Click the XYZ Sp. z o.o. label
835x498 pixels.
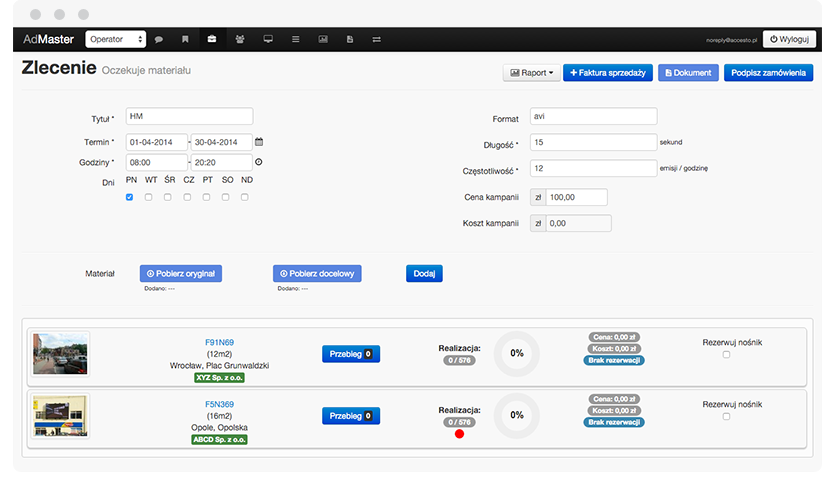point(219,378)
